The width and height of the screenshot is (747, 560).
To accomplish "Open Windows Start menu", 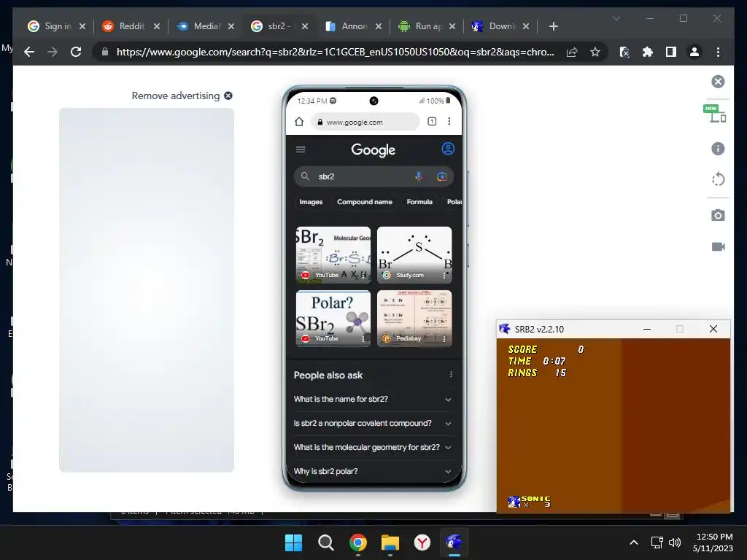I will [x=293, y=542].
